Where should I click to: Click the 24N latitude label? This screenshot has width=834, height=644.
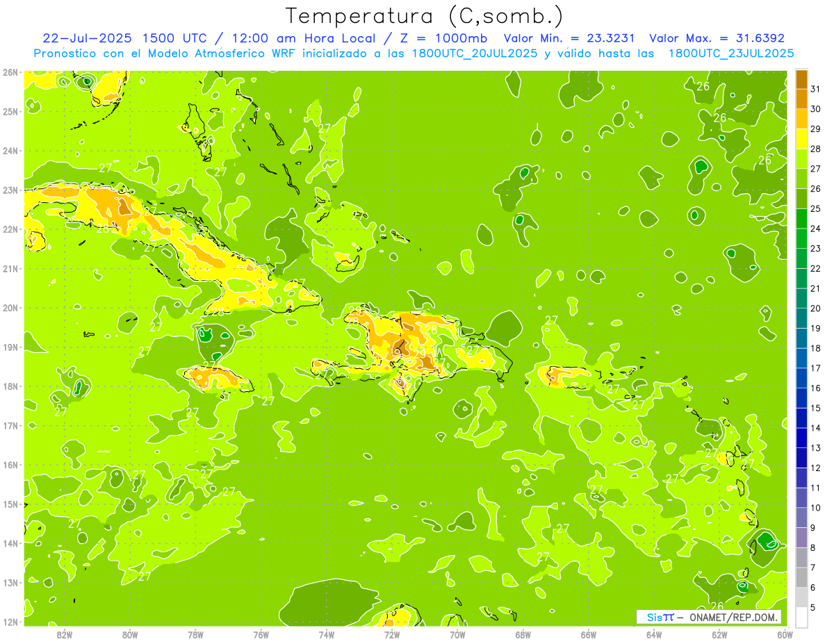[10, 150]
